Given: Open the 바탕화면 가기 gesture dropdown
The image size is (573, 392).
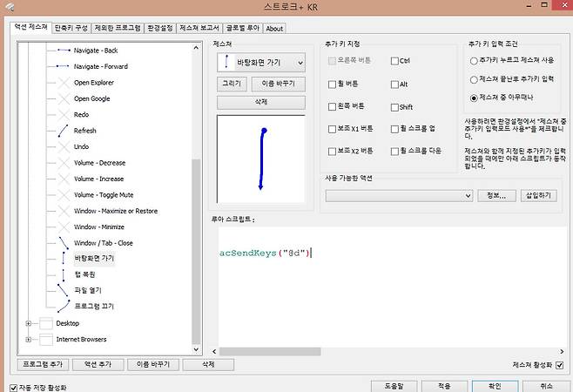Looking at the screenshot, I should [300, 63].
